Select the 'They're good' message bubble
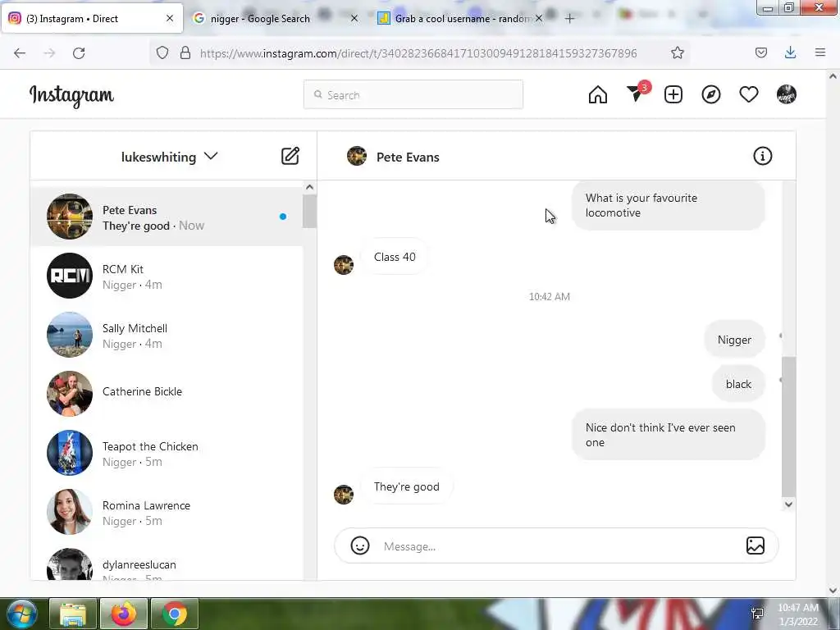This screenshot has height=630, width=840. 407,487
